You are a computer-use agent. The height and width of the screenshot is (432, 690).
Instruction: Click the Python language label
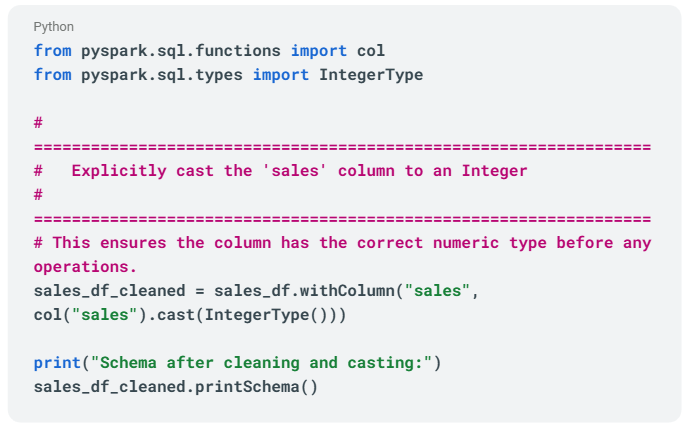click(53, 27)
